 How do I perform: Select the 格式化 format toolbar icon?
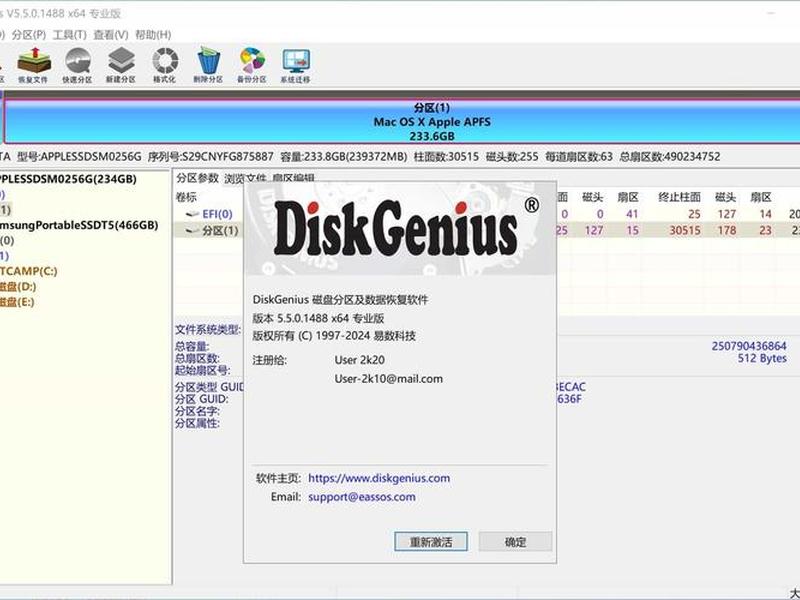coord(165,65)
